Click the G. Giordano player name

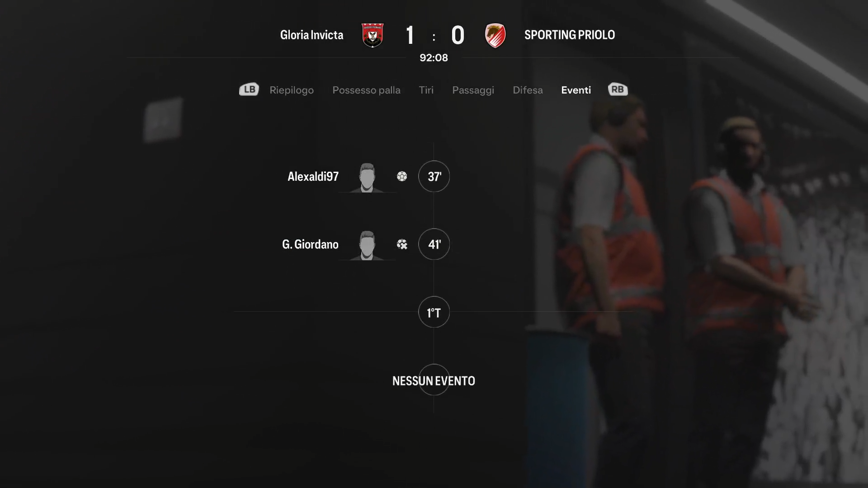pos(310,244)
